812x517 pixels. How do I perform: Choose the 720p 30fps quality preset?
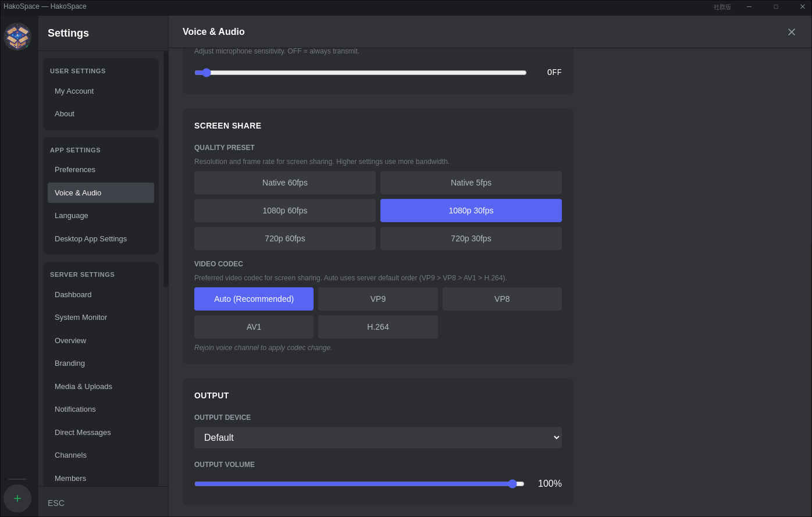tap(471, 238)
